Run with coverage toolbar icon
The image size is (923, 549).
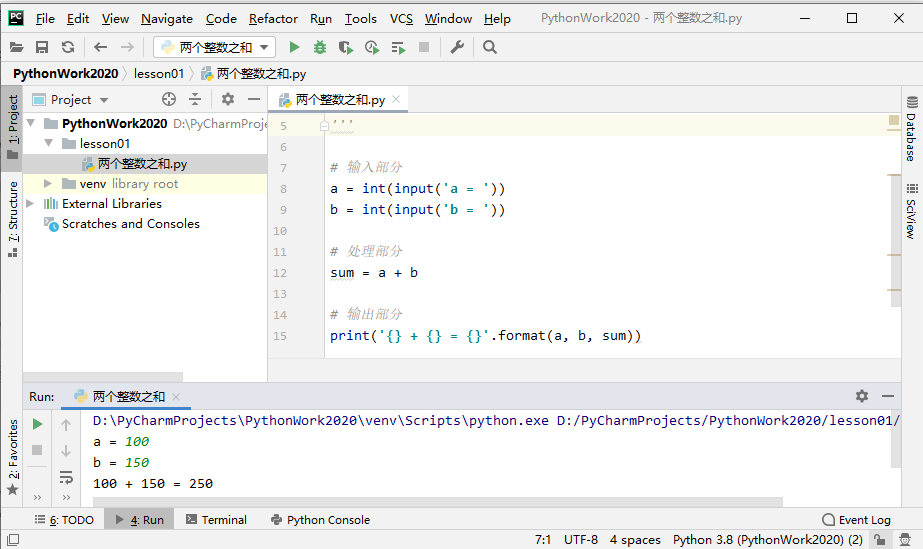(346, 47)
